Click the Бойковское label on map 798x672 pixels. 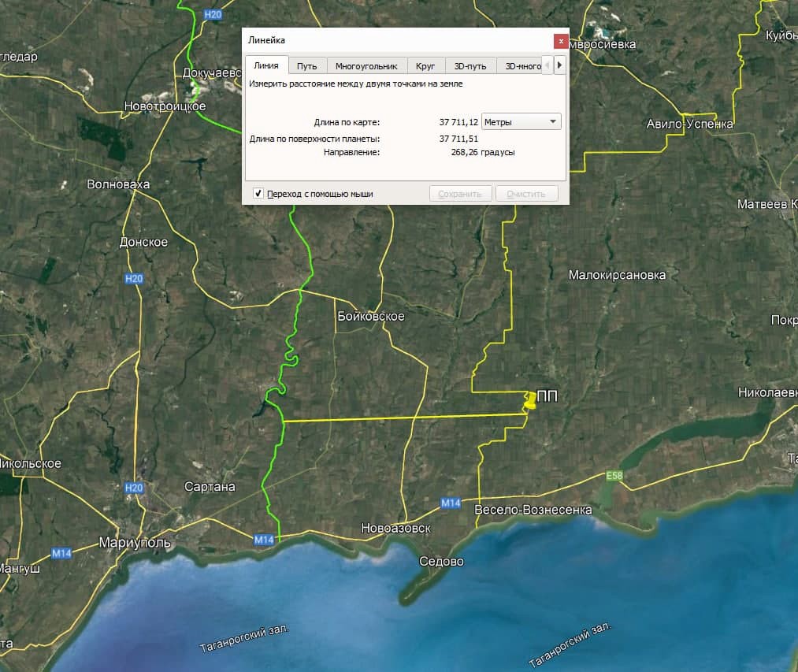[370, 316]
